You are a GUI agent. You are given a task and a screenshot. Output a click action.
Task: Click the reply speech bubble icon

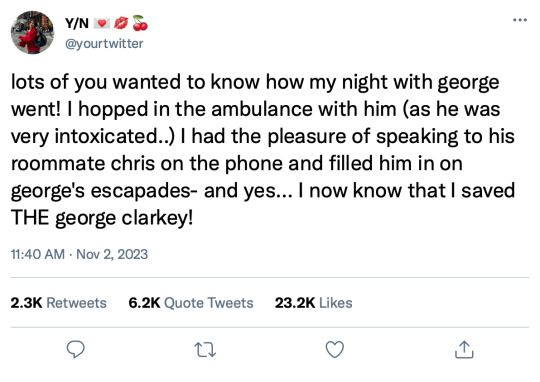pyautogui.click(x=75, y=350)
